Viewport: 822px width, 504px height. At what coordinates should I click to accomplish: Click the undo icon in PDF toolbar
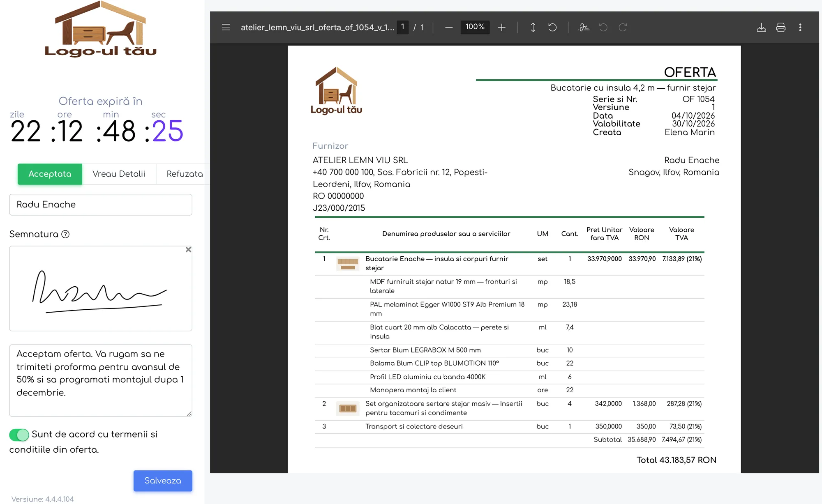[603, 28]
